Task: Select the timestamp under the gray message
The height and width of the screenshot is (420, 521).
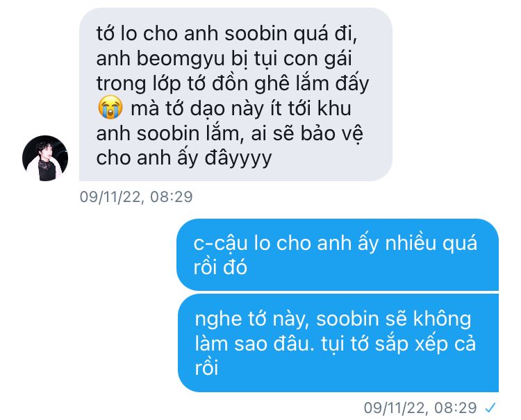Action: (x=136, y=196)
